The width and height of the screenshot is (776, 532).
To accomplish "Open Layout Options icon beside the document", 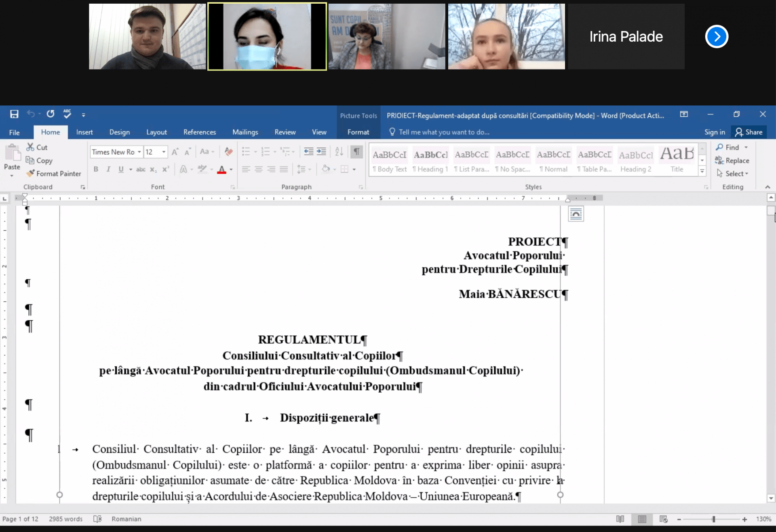I will 576,214.
